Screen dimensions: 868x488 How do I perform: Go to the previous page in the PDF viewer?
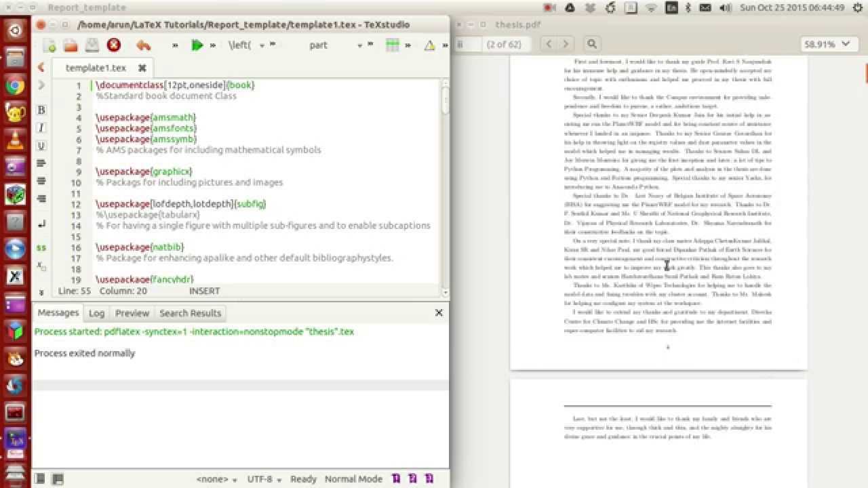pyautogui.click(x=550, y=44)
